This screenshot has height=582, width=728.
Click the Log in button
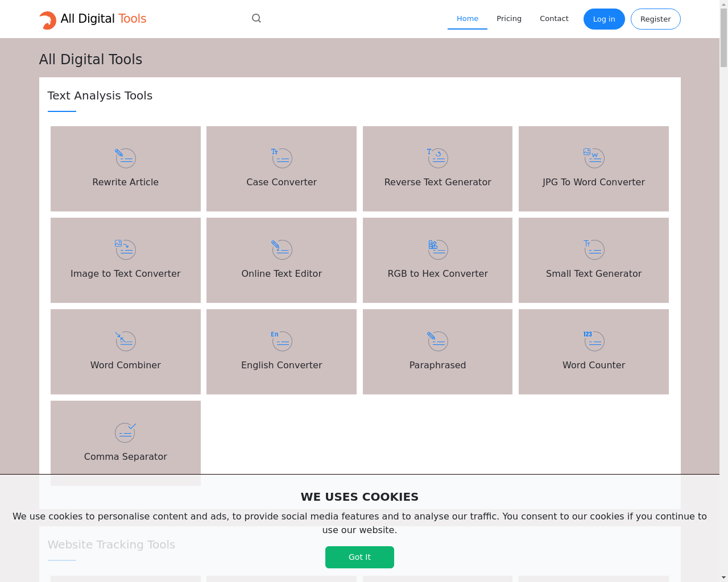(x=604, y=19)
